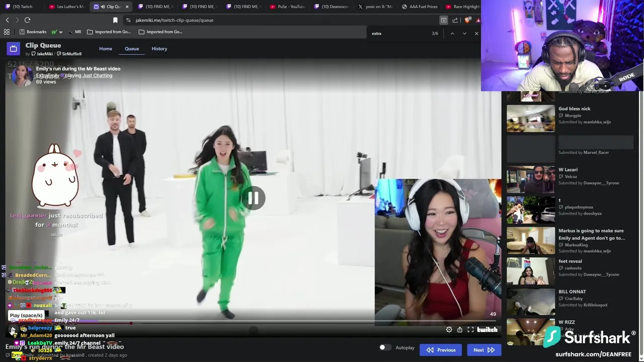The image size is (644, 362).
Task: Open the clip player settings gear
Action: pyautogui.click(x=449, y=330)
